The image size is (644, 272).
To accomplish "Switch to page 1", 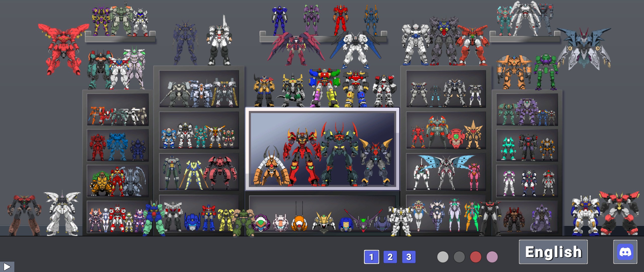I will tap(371, 257).
